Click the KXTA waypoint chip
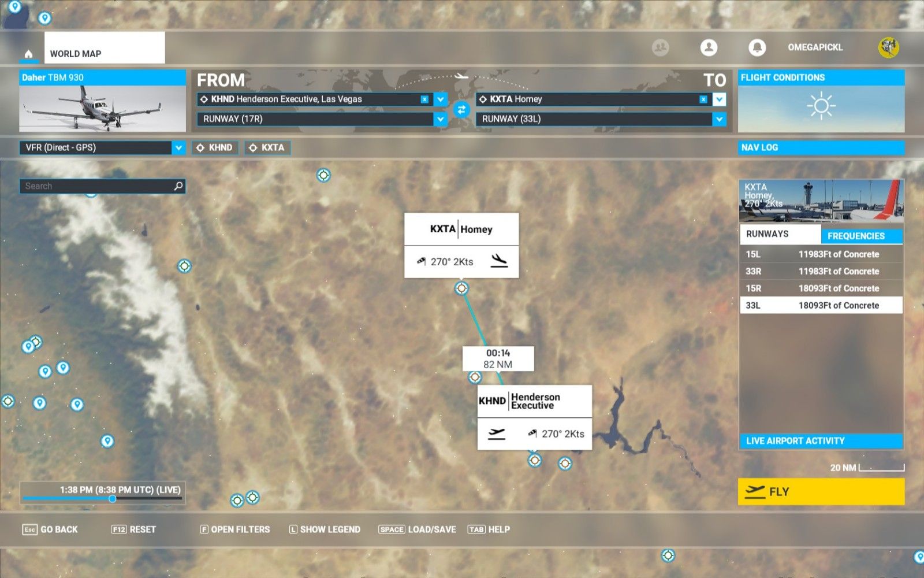The width and height of the screenshot is (924, 578). pyautogui.click(x=267, y=148)
